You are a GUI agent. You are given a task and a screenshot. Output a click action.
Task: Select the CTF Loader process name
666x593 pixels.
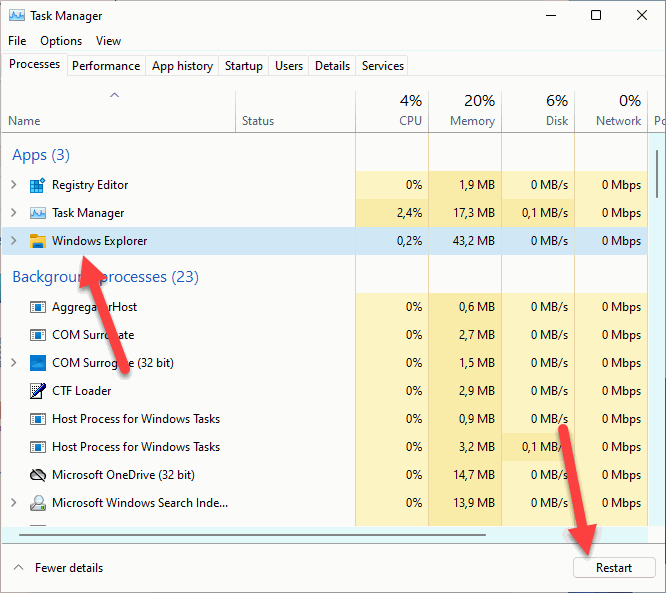click(x=82, y=391)
